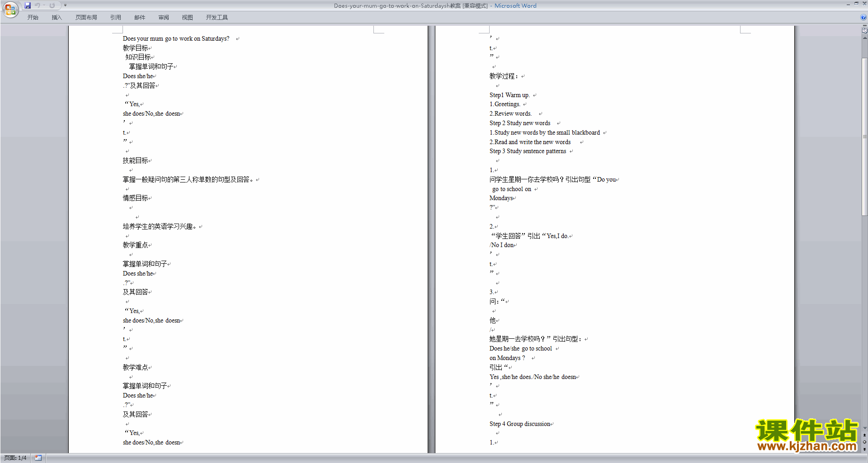Click the line 'Does he/she go to school'
868x463 pixels.
pos(521,349)
